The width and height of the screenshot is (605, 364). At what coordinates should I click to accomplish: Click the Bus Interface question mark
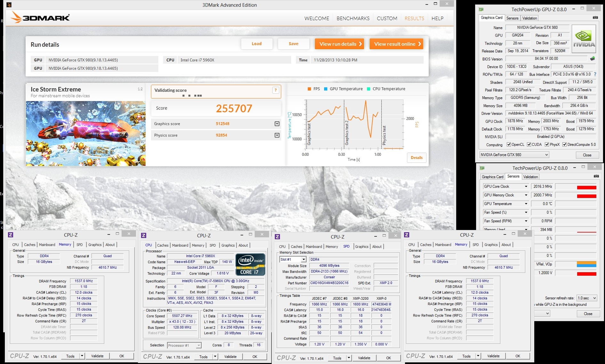595,74
